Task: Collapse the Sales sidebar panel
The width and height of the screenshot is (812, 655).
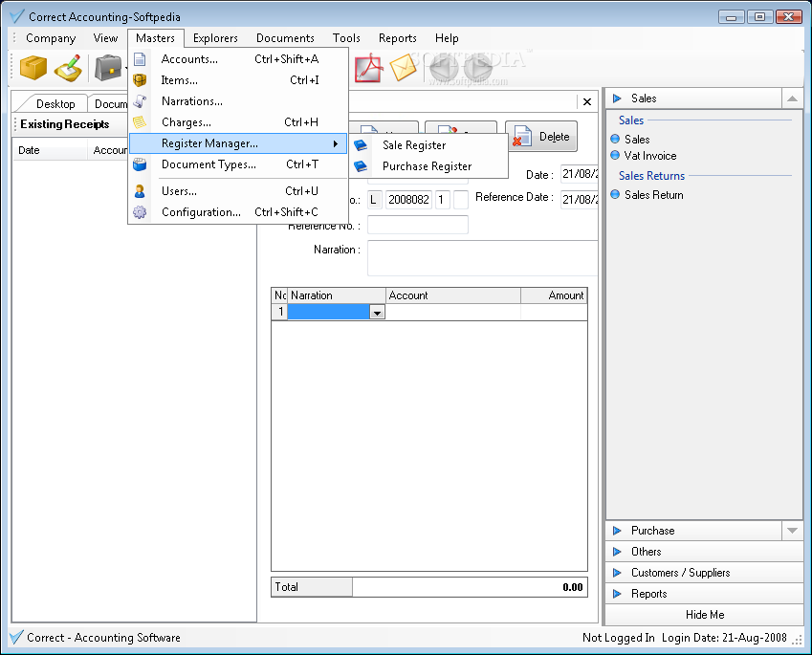Action: click(792, 98)
